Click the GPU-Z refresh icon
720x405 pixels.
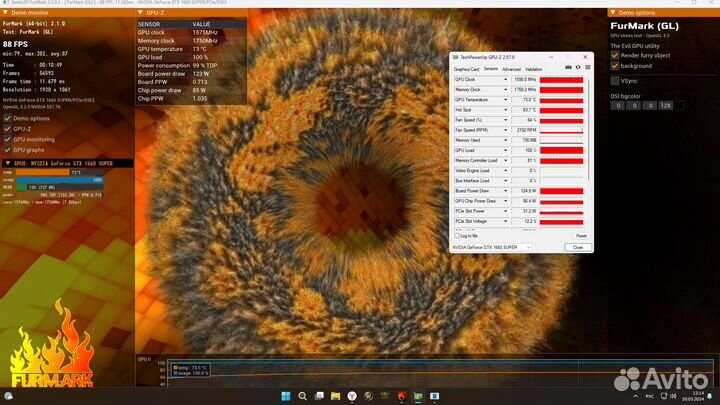(578, 68)
